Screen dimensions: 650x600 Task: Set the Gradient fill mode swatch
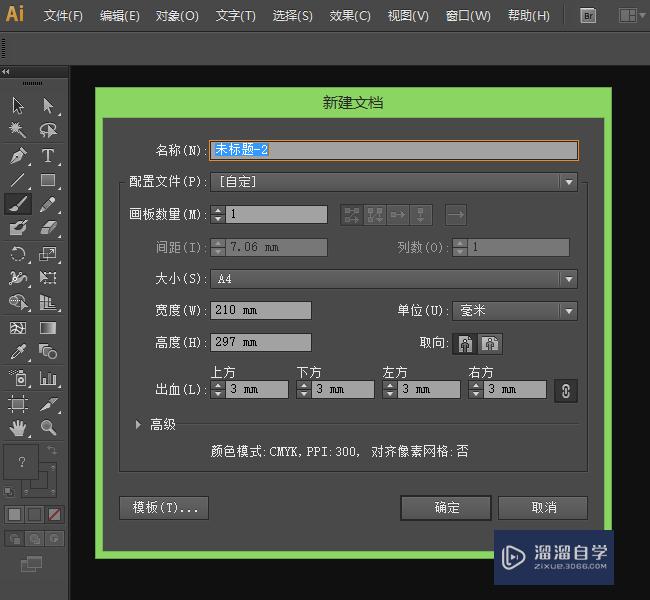tap(34, 515)
